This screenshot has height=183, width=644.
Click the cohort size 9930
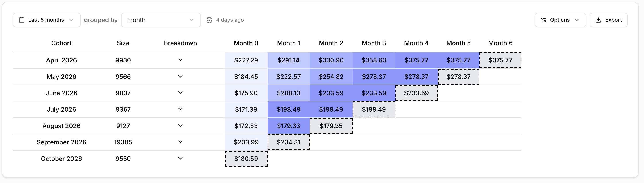pos(123,60)
